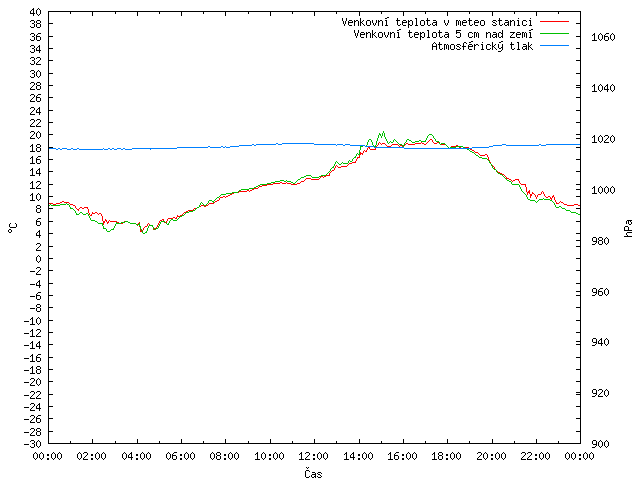Viewport: 640px width, 480px height.
Task: Click the 02:00 time axis label
Action: [92, 456]
